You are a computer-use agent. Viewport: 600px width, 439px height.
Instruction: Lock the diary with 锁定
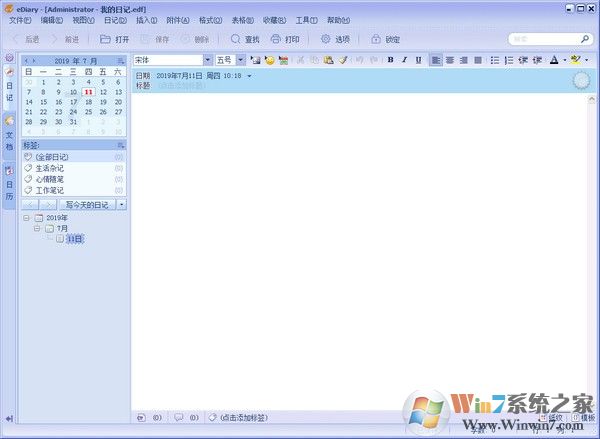[x=386, y=39]
